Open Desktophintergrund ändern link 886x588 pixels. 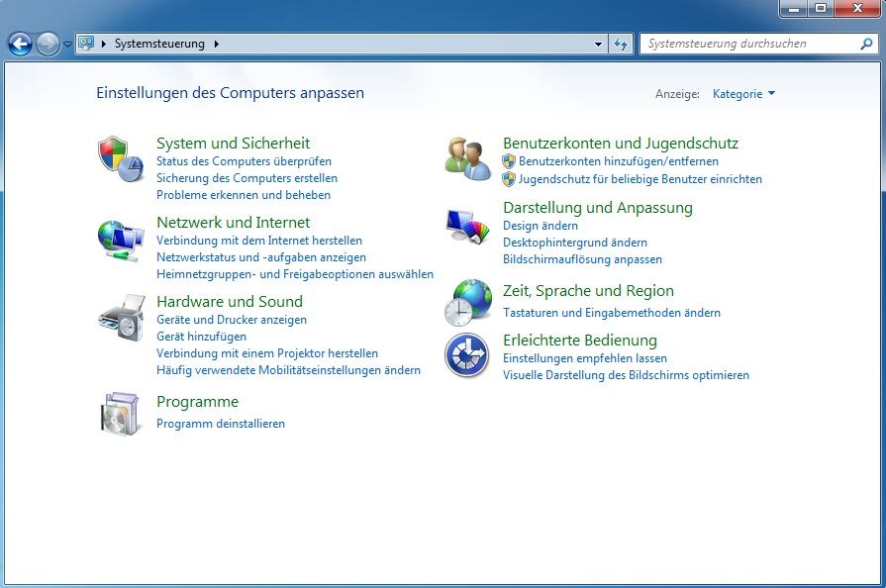pyautogui.click(x=574, y=243)
